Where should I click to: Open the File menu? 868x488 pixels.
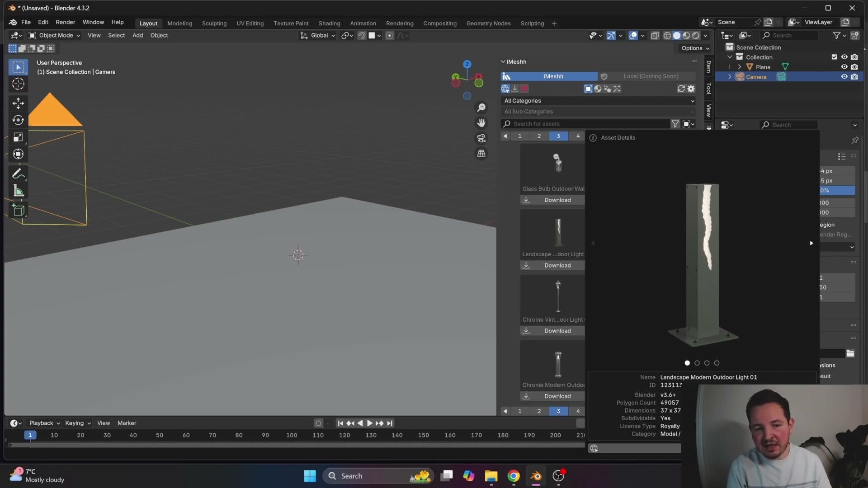pyautogui.click(x=26, y=22)
